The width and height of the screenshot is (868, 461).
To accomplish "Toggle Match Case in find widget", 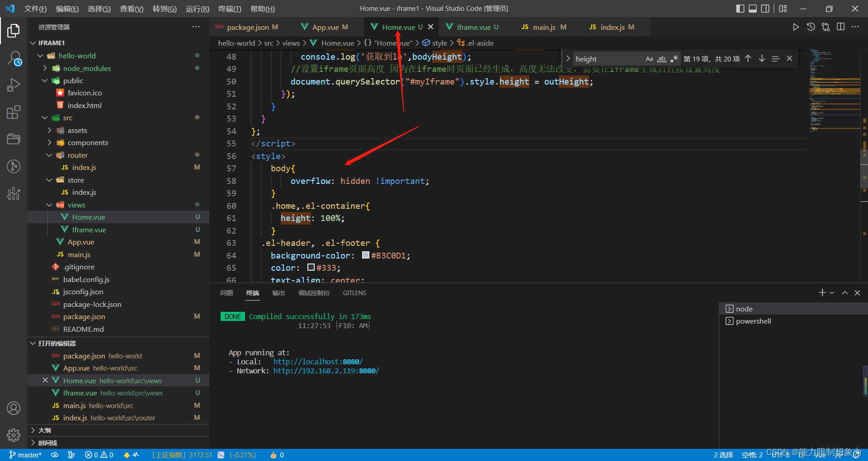I will (x=649, y=59).
